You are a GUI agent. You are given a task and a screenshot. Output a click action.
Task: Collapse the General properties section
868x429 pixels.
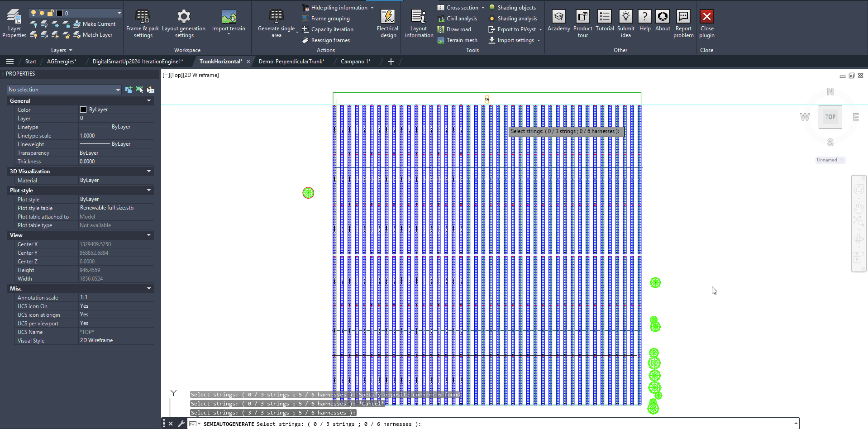(x=149, y=100)
